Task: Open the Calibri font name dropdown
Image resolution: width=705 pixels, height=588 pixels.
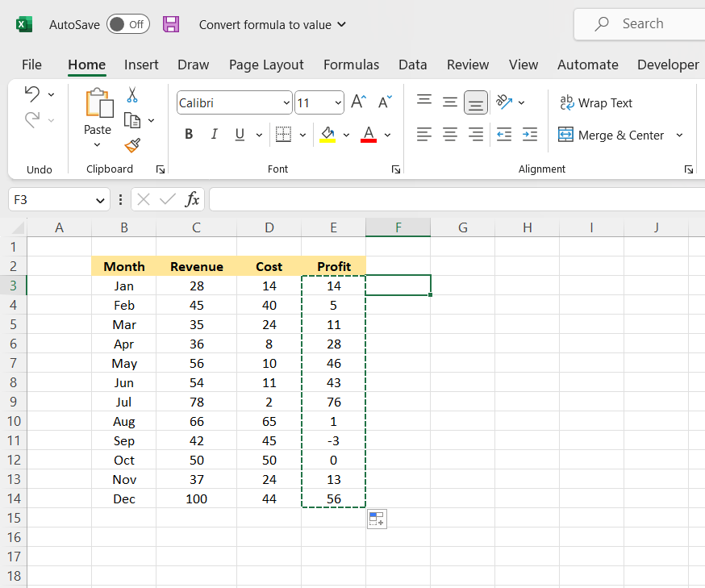Action: [287, 103]
